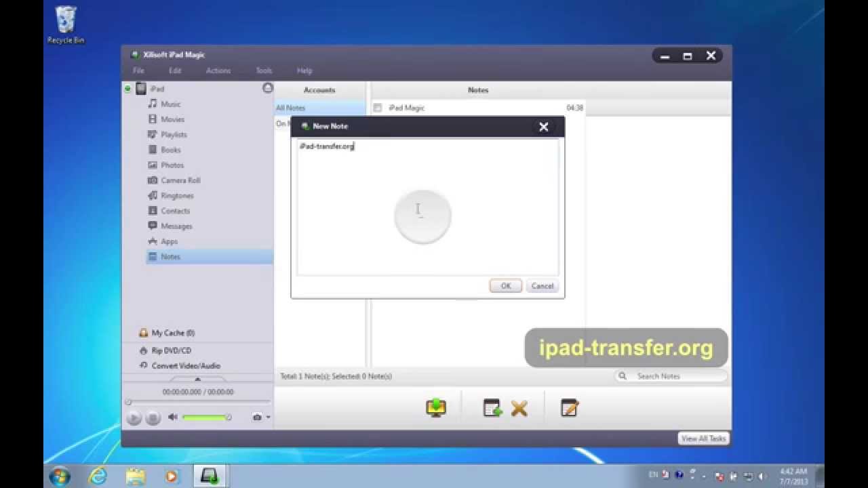Click OK in the New Note dialog
Viewport: 868px width, 488px height.
pos(506,286)
